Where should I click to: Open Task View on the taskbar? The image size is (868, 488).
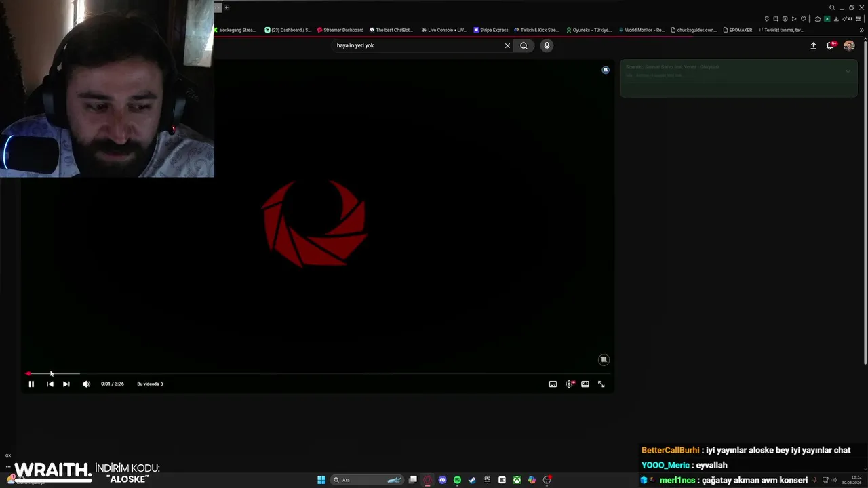coord(412,480)
